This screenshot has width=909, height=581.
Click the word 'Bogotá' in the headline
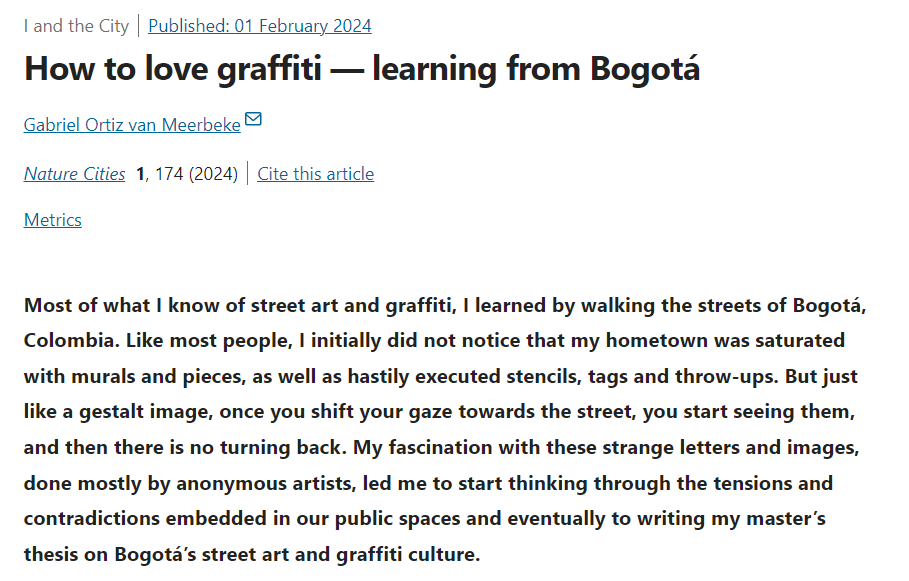[645, 68]
